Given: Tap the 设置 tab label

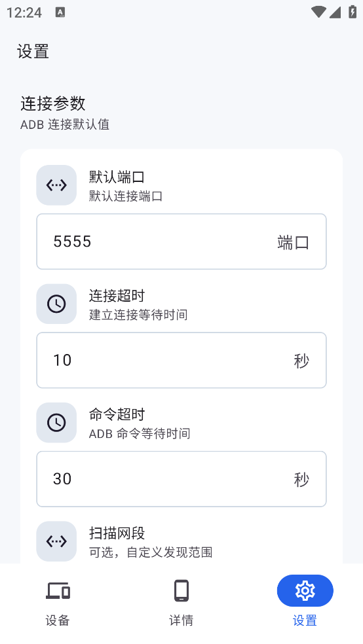Looking at the screenshot, I should (305, 620).
